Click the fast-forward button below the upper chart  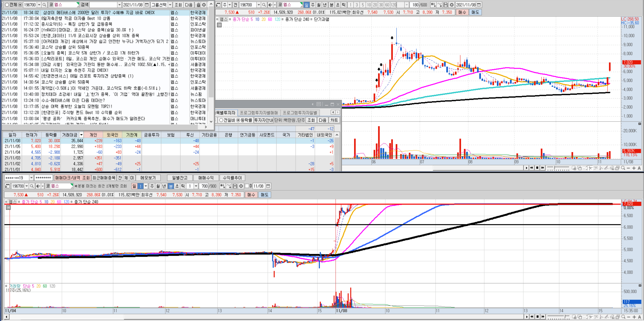(543, 168)
